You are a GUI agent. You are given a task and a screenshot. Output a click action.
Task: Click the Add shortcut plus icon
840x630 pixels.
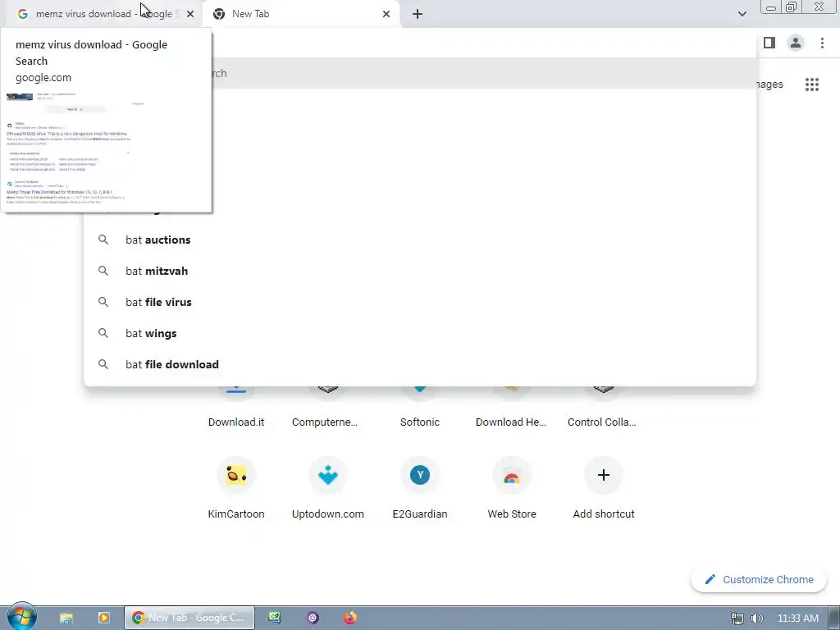click(x=603, y=475)
